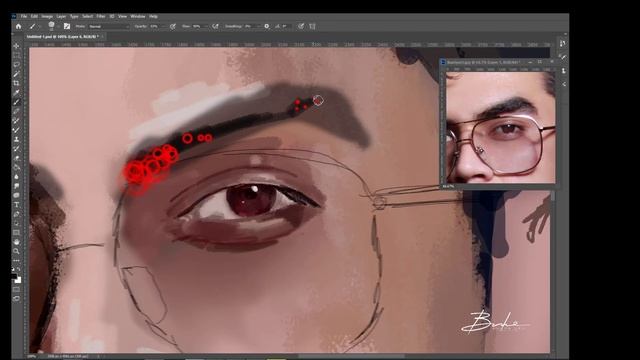Open the Layer menu
640x360 pixels.
61,16
